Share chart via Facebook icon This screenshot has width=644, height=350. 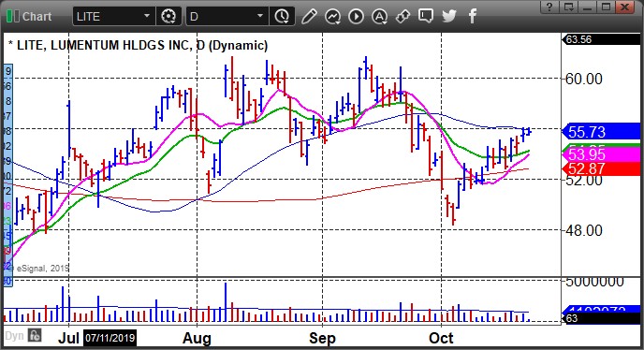tap(473, 17)
